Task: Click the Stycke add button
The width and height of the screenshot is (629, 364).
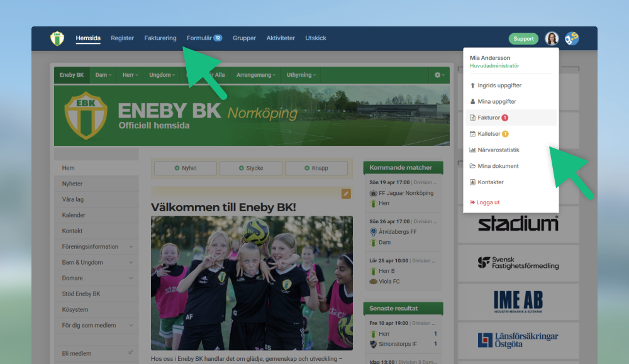Action: (x=251, y=168)
